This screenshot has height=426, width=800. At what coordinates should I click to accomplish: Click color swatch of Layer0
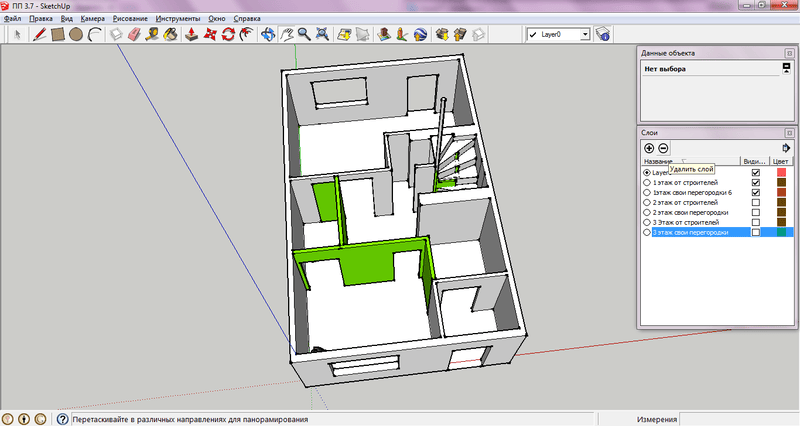(x=781, y=172)
